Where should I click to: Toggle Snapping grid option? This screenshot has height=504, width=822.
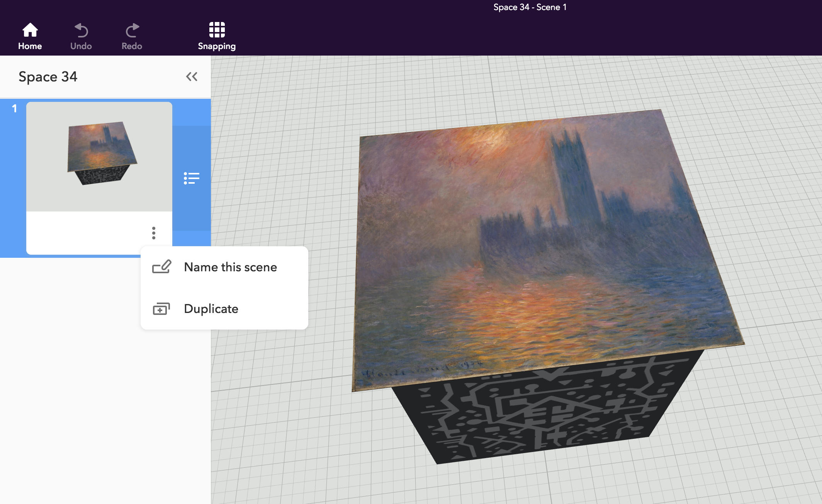click(217, 36)
